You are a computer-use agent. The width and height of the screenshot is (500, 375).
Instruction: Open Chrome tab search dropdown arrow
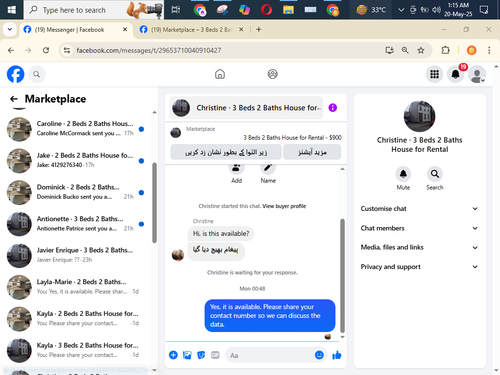click(x=10, y=30)
